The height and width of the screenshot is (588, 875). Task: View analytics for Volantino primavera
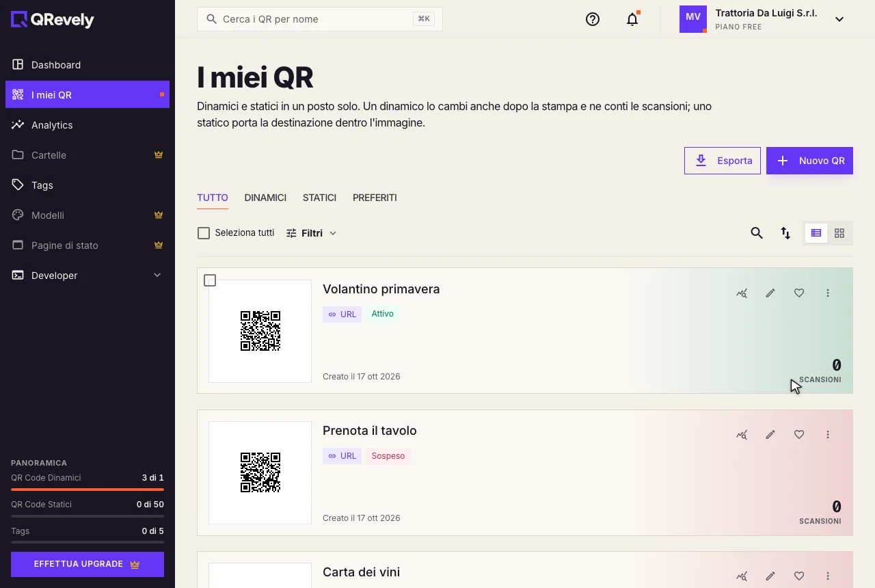(x=742, y=293)
